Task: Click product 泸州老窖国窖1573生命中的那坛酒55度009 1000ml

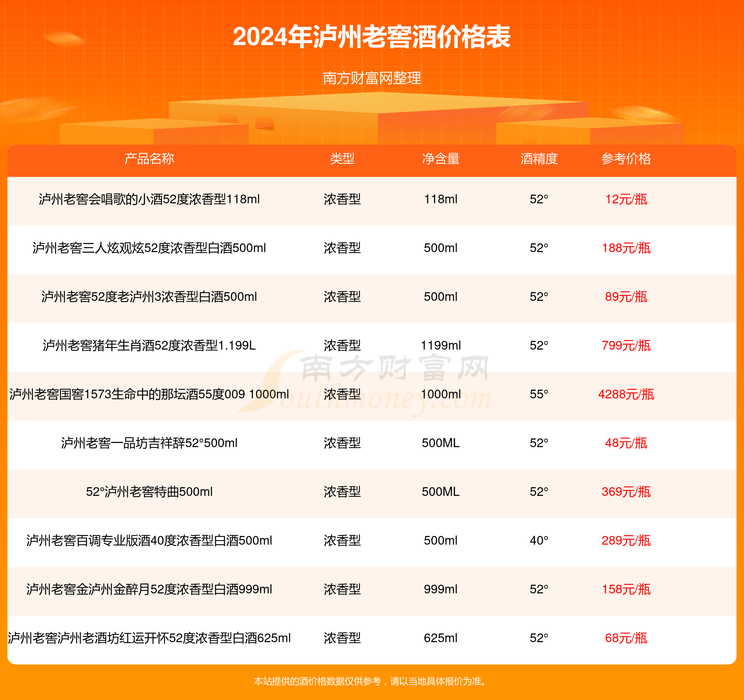Action: tap(149, 394)
